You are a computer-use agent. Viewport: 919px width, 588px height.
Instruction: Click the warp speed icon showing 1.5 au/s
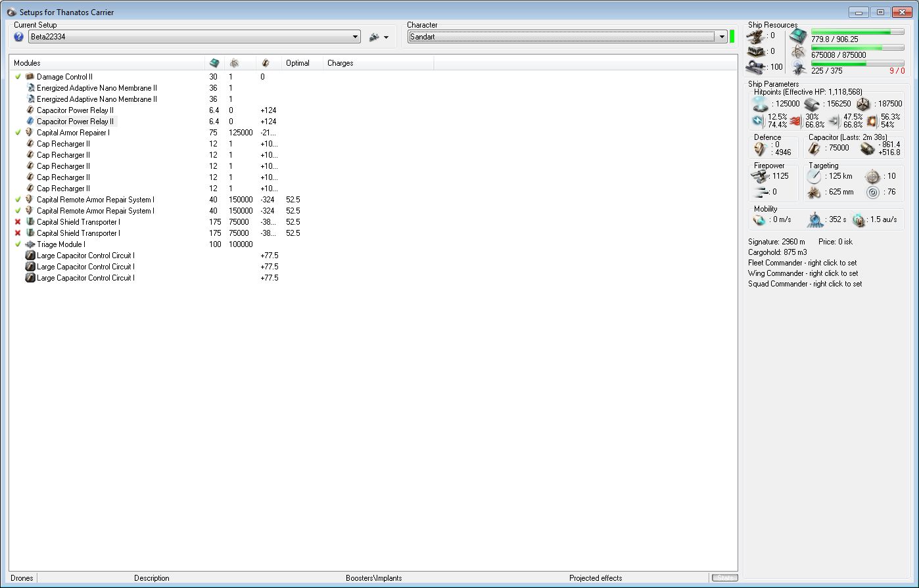coord(858,219)
